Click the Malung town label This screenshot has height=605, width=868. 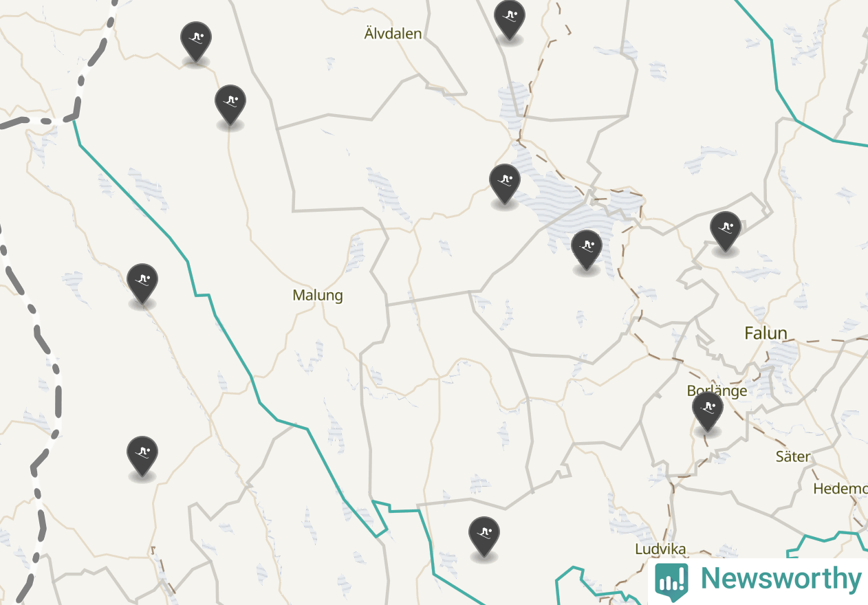pos(318,296)
